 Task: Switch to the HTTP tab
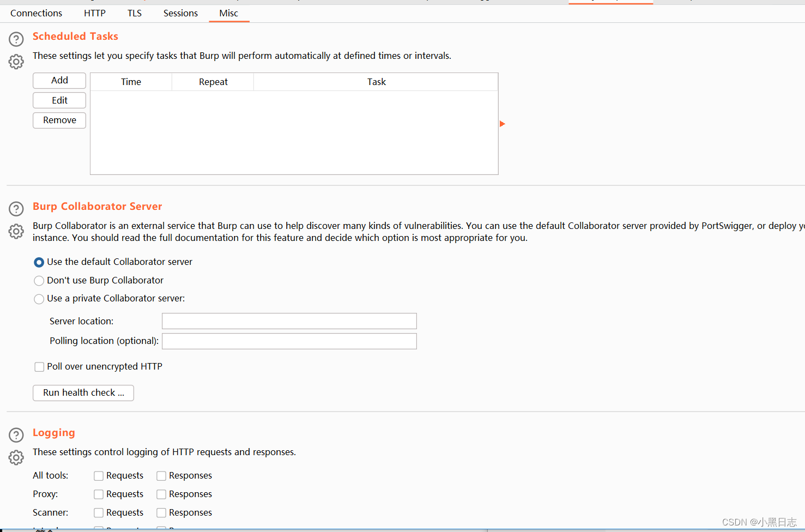(95, 13)
